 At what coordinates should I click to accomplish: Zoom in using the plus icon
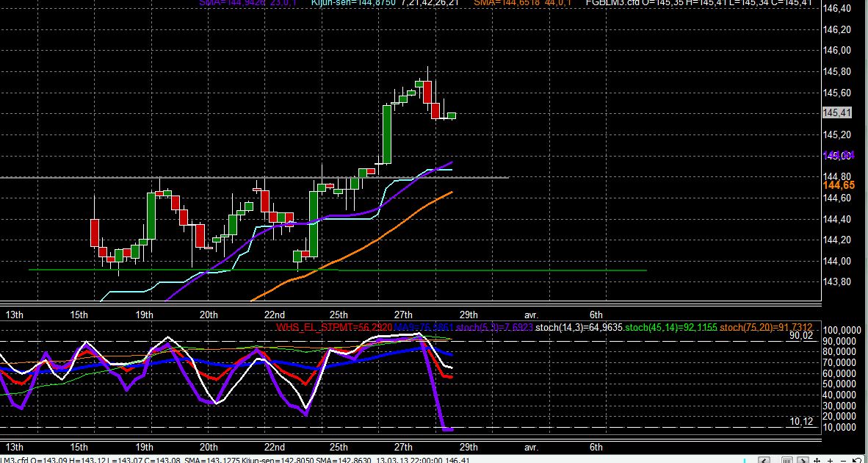(830, 461)
